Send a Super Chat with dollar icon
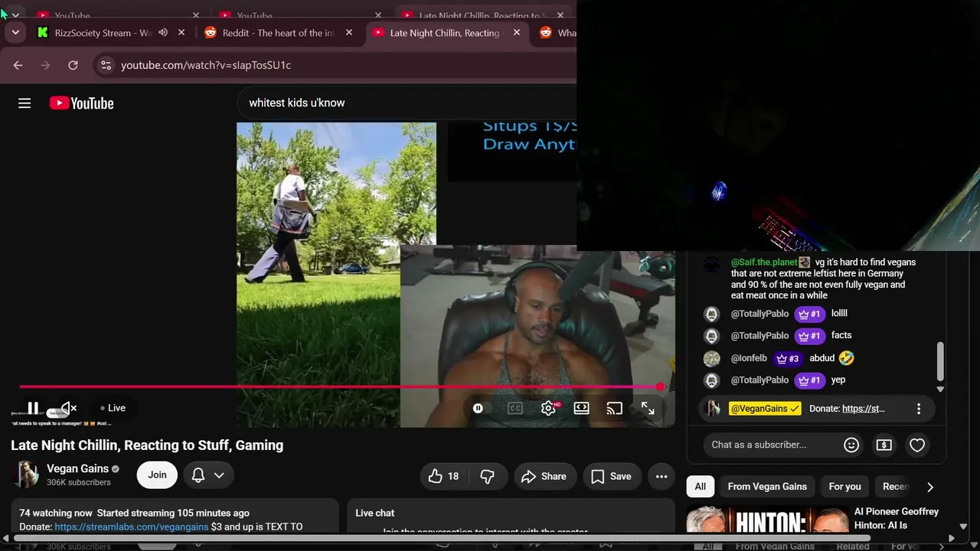Viewport: 980px width, 551px height. pos(884,445)
